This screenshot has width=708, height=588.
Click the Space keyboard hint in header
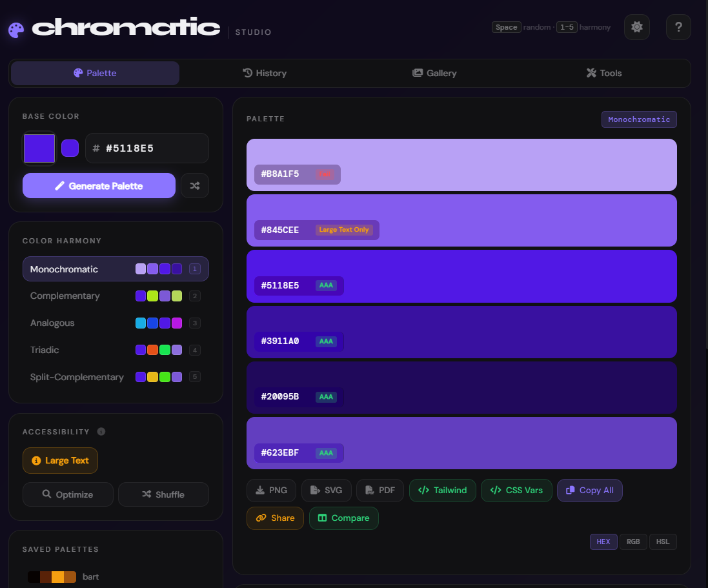pyautogui.click(x=506, y=27)
